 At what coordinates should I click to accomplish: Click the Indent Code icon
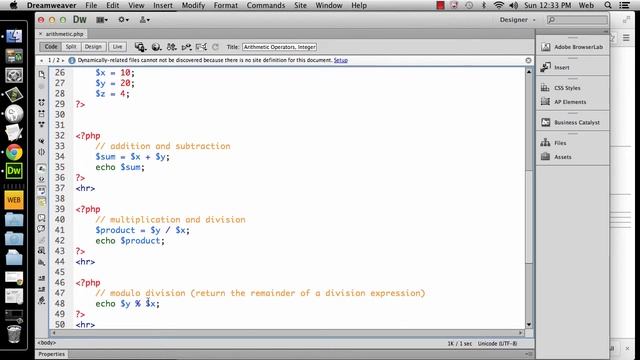42,278
